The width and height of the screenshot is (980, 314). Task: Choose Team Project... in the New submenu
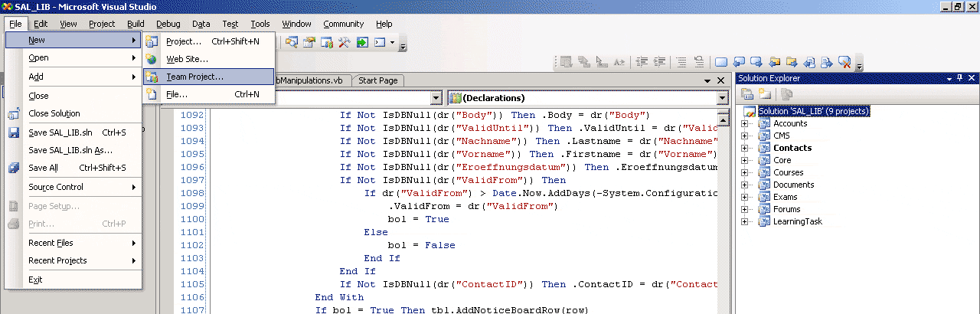(x=208, y=77)
